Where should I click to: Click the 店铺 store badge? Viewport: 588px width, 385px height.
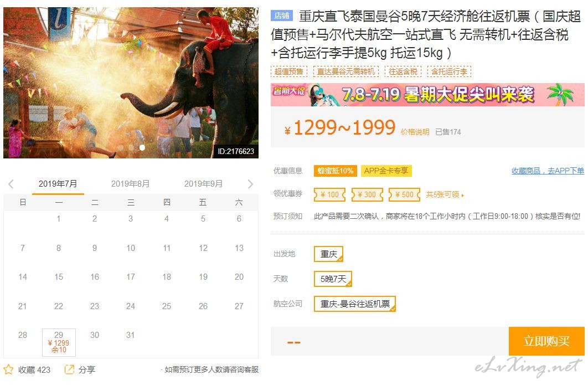point(282,16)
